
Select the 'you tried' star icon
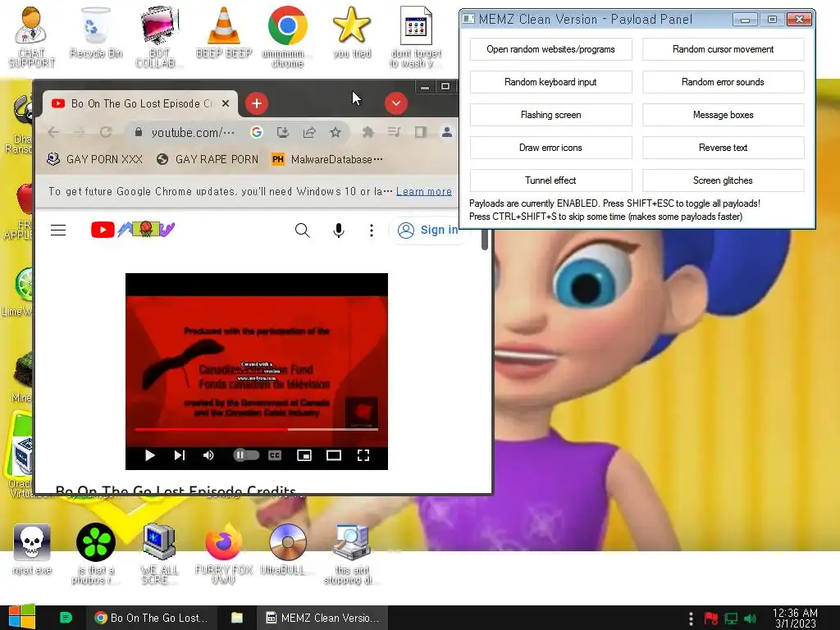351,32
